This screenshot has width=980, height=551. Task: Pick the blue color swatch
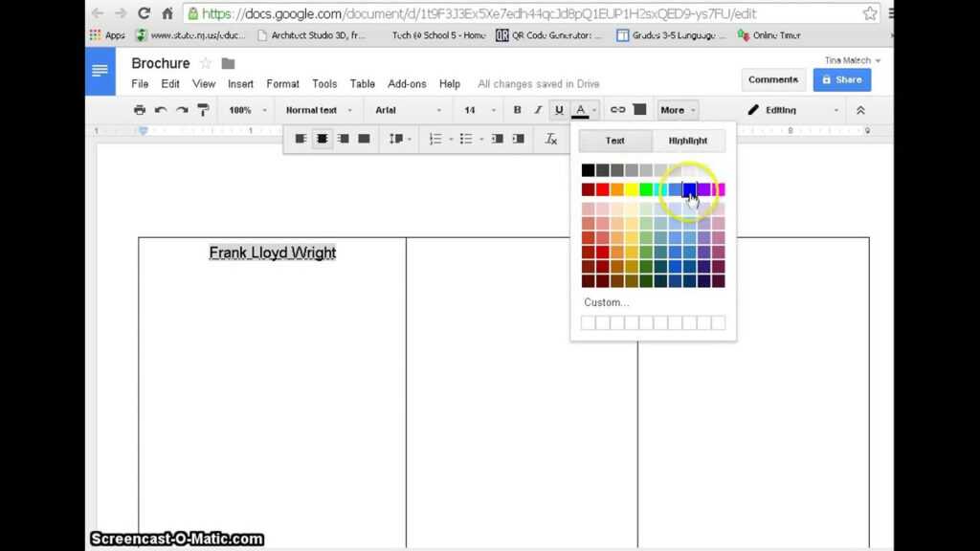(x=689, y=189)
